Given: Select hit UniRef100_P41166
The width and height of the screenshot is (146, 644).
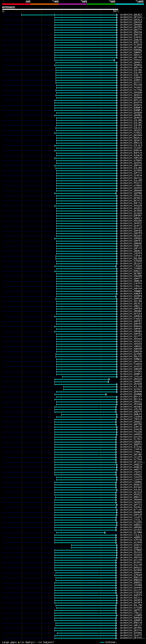Looking at the screenshot, I should [131, 432].
